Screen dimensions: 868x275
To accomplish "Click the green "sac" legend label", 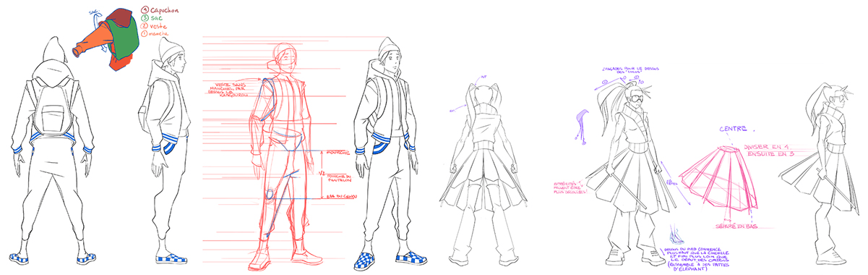I will tap(149, 19).
